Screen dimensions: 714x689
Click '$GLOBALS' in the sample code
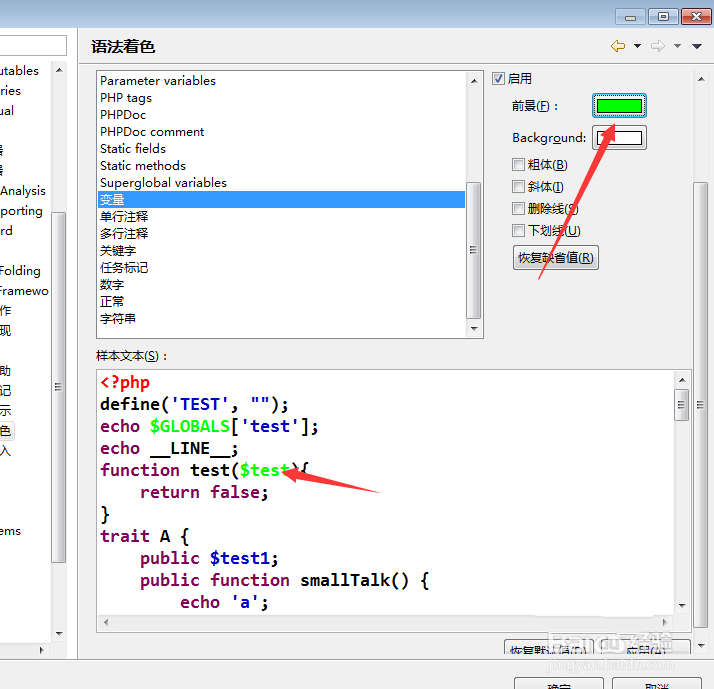(x=190, y=426)
